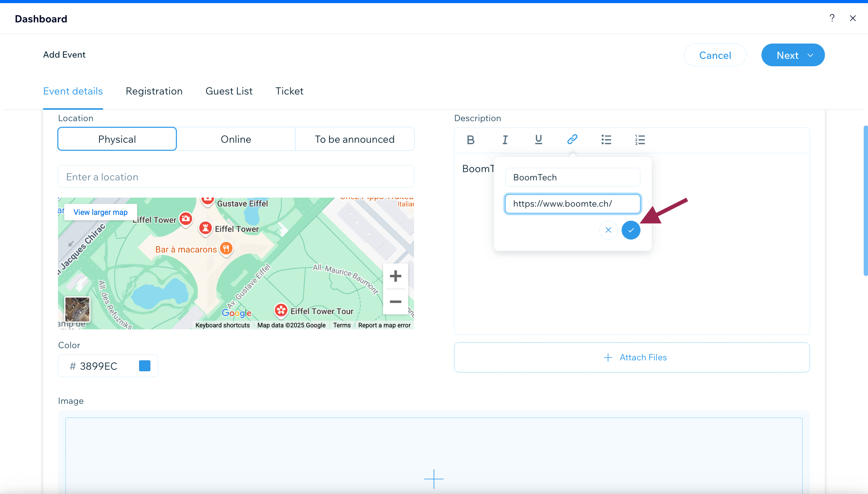
Task: Insert a bulleted list in description
Action: point(606,140)
